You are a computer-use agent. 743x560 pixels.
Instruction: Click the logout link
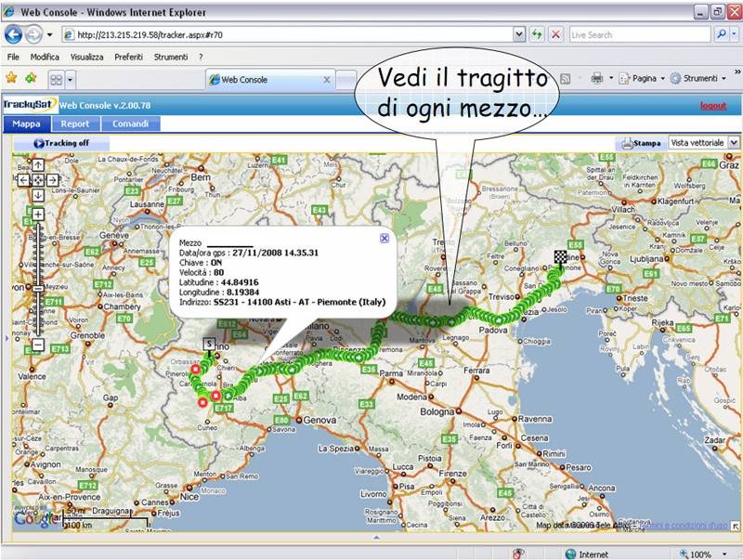(x=713, y=106)
